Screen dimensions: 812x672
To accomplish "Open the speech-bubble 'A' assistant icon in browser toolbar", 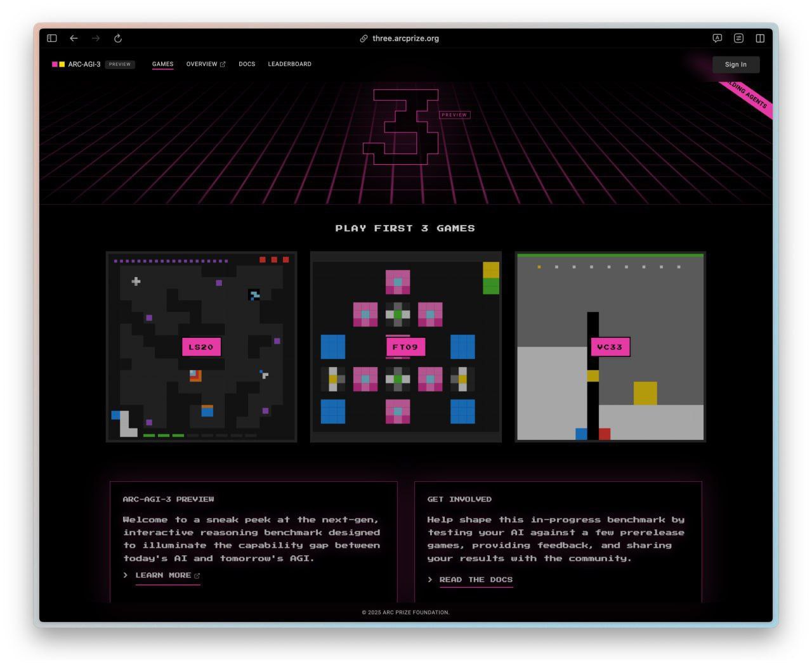I will pyautogui.click(x=717, y=38).
